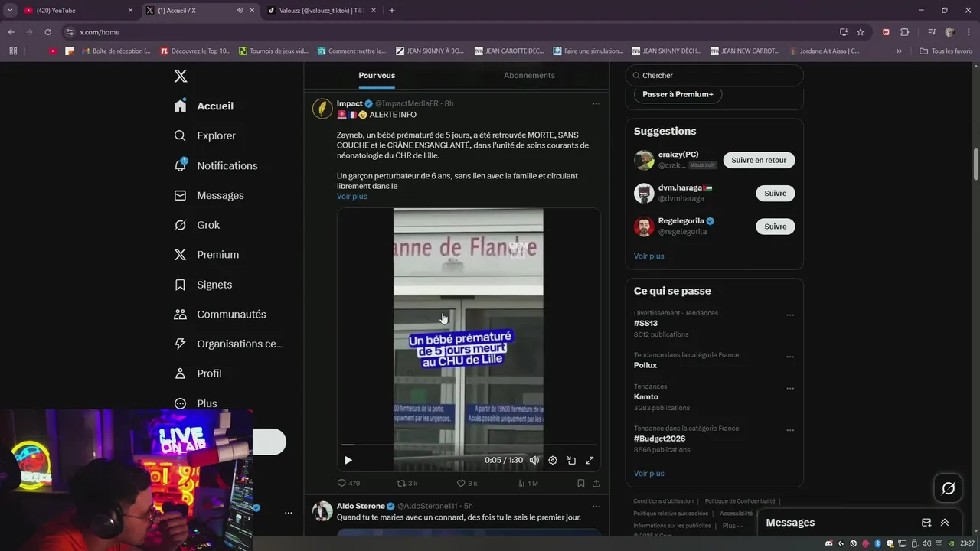Viewport: 980px width, 551px height.
Task: Toggle video picture-in-picture icon
Action: [x=571, y=460]
